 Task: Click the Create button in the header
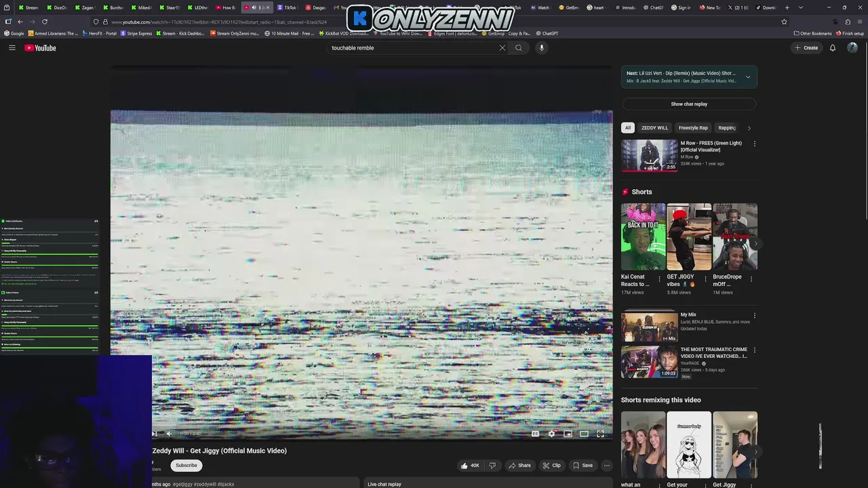click(806, 48)
